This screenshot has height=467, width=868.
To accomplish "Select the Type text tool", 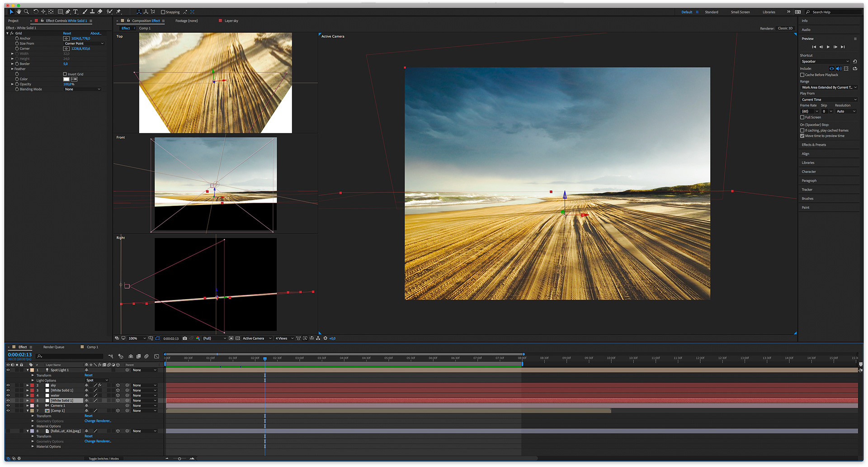I will click(75, 12).
